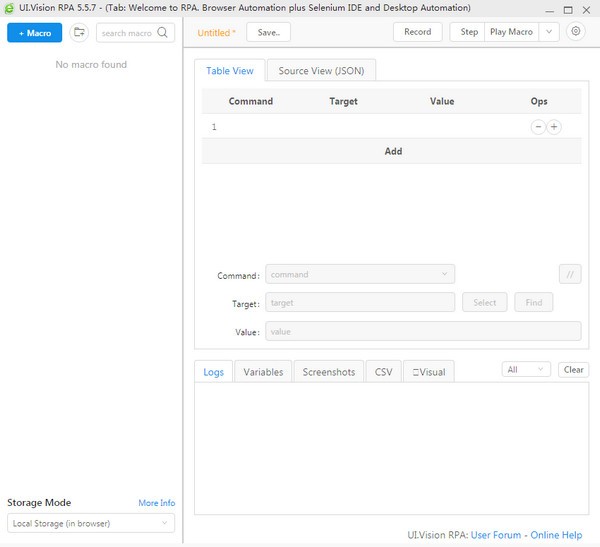600x547 pixels.
Task: Open the Command dropdown
Action: coord(360,274)
